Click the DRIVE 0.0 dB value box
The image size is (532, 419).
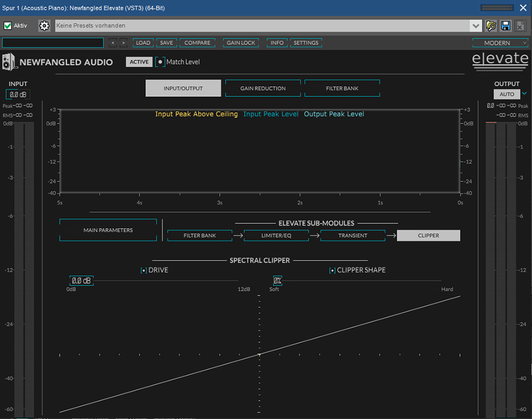(82, 281)
